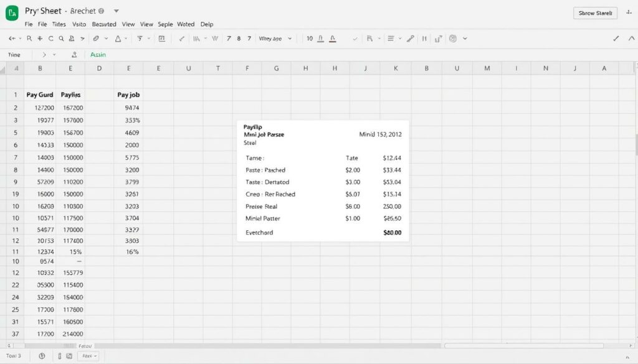
Task: Open the Tiltes menu
Action: (59, 24)
